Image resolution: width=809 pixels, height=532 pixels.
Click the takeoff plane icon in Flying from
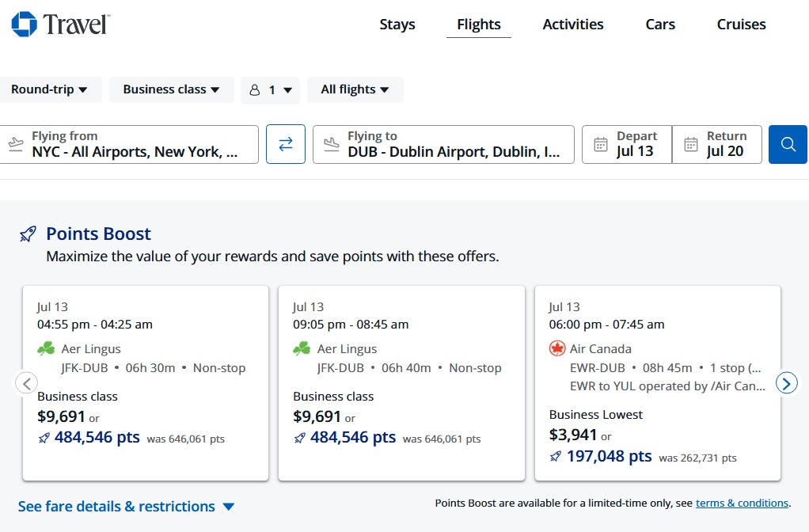tap(16, 143)
